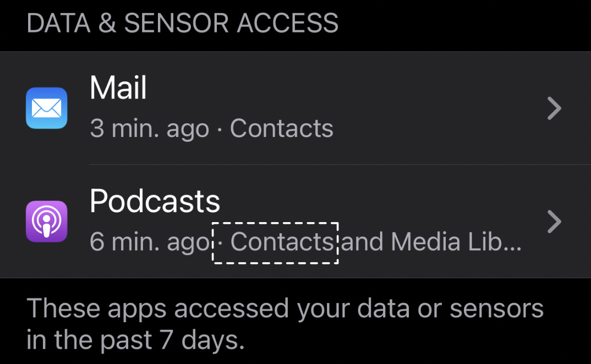Image resolution: width=591 pixels, height=364 pixels.
Task: Tap empty space right of Mail title
Action: [341, 88]
